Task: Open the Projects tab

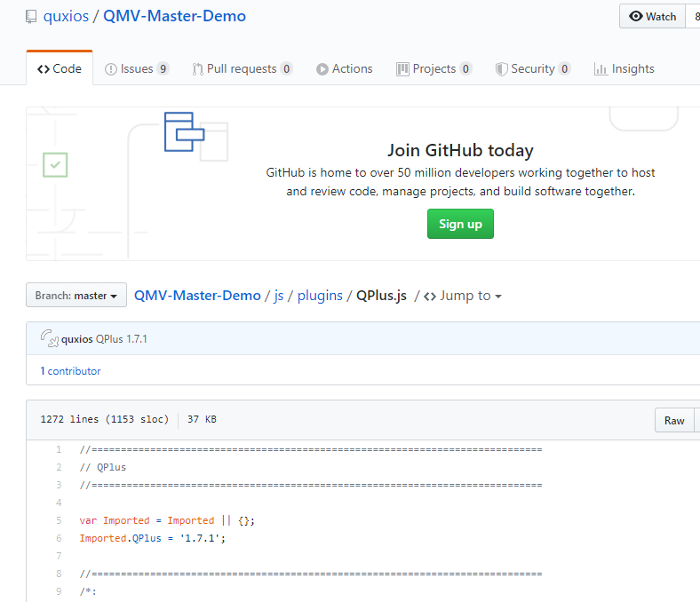Action: click(434, 68)
